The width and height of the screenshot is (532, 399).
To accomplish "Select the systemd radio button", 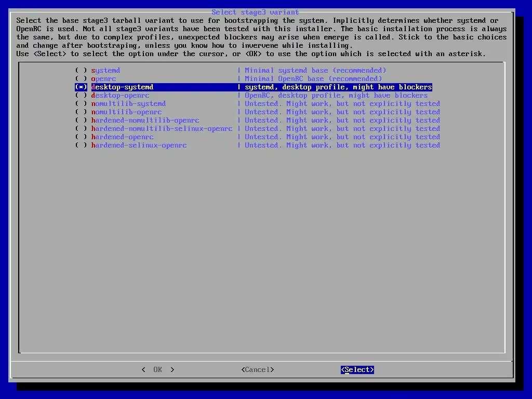I will (81, 70).
